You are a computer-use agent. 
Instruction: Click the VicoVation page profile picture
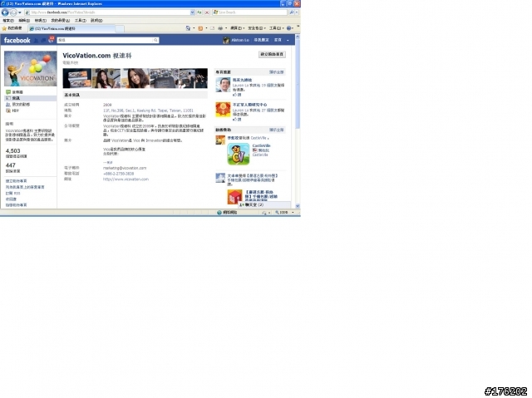(31, 69)
